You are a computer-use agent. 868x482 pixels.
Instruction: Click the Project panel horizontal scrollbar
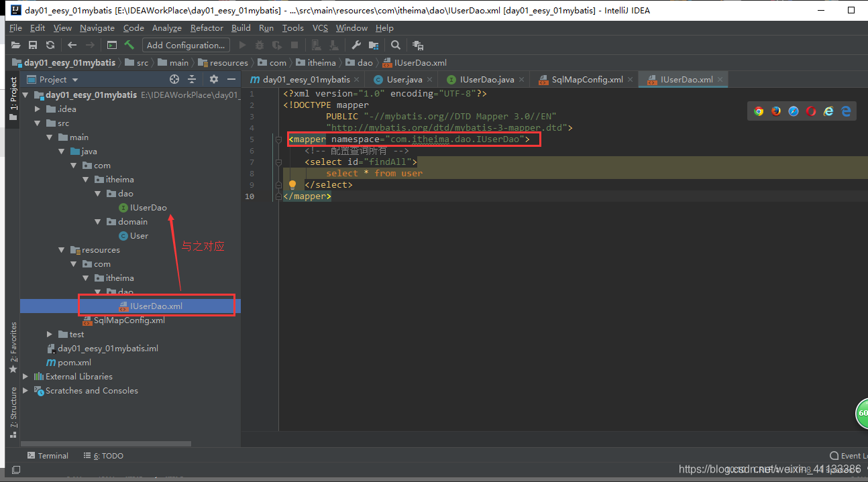[105, 443]
